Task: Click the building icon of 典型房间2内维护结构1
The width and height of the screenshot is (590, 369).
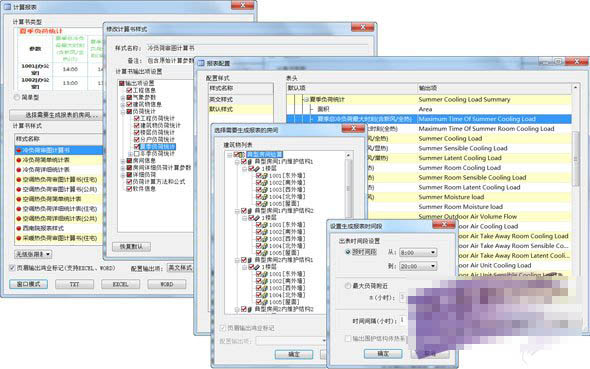Action: coord(250,260)
